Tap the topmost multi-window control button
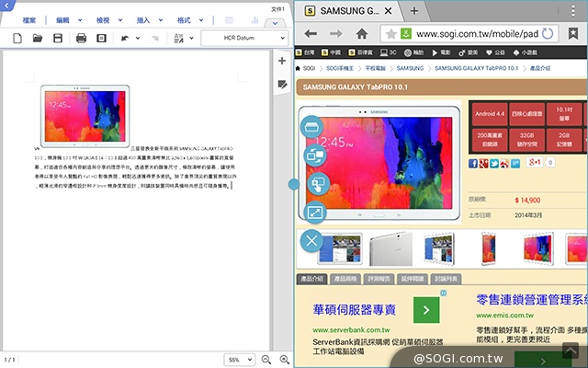This screenshot has width=588, height=368. [311, 127]
